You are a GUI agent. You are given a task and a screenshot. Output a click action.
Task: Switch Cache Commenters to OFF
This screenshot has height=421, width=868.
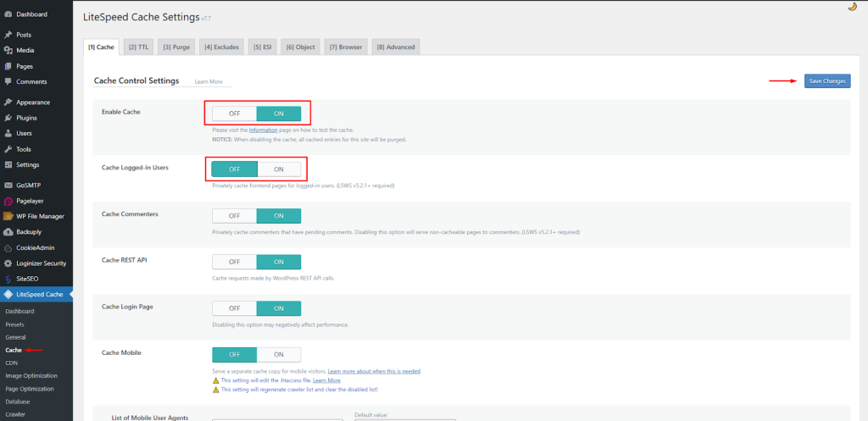tap(234, 216)
